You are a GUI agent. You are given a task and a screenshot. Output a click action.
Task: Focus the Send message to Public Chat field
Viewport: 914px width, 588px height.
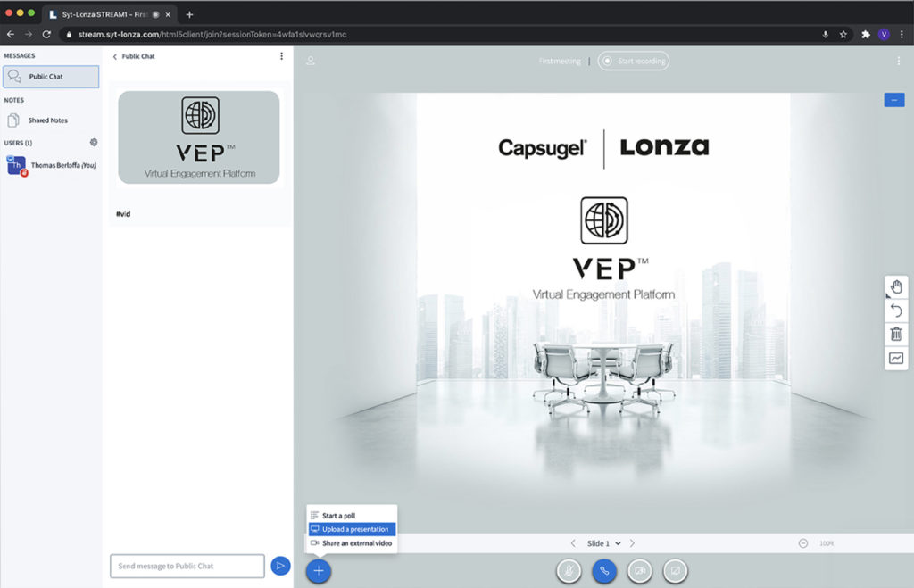pyautogui.click(x=187, y=566)
